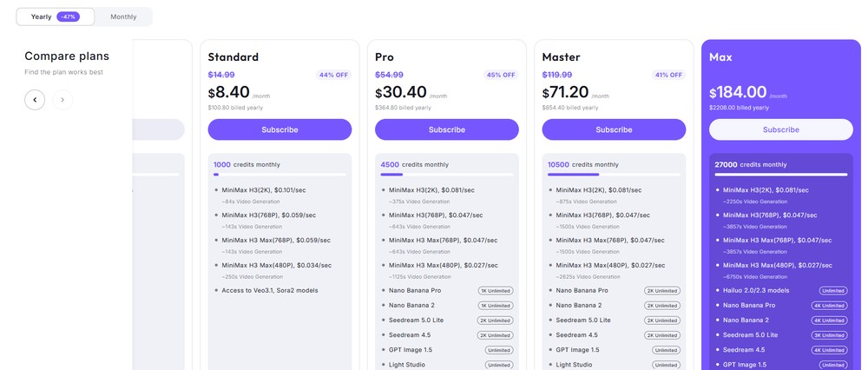Click '27000 credits monthly' text
This screenshot has height=370, width=868.
click(751, 164)
